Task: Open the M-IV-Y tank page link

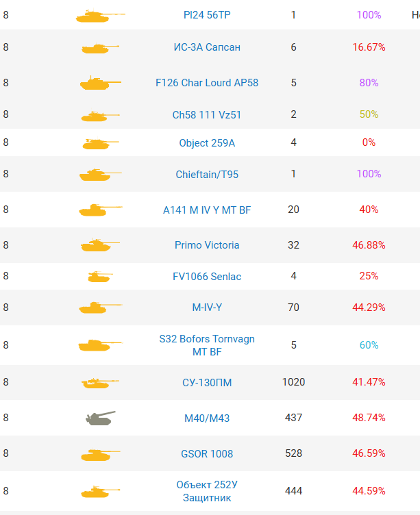Action: [207, 307]
